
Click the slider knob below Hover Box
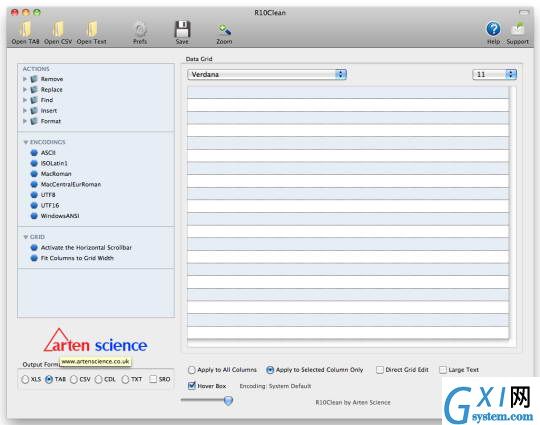228,400
